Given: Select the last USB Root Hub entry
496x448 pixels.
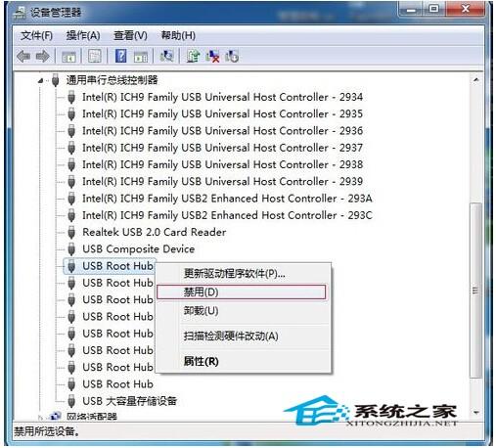Looking at the screenshot, I should click(117, 384).
